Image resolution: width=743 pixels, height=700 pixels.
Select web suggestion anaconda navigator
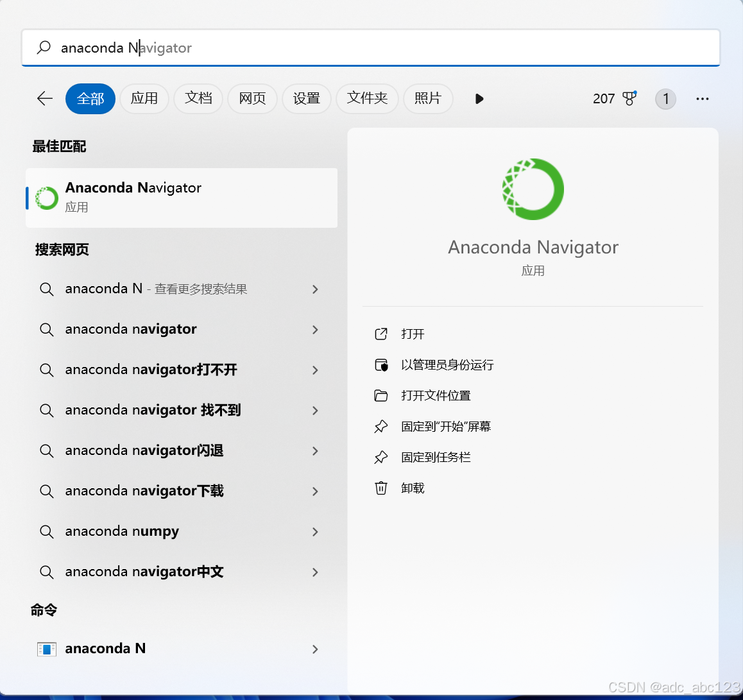click(x=182, y=329)
